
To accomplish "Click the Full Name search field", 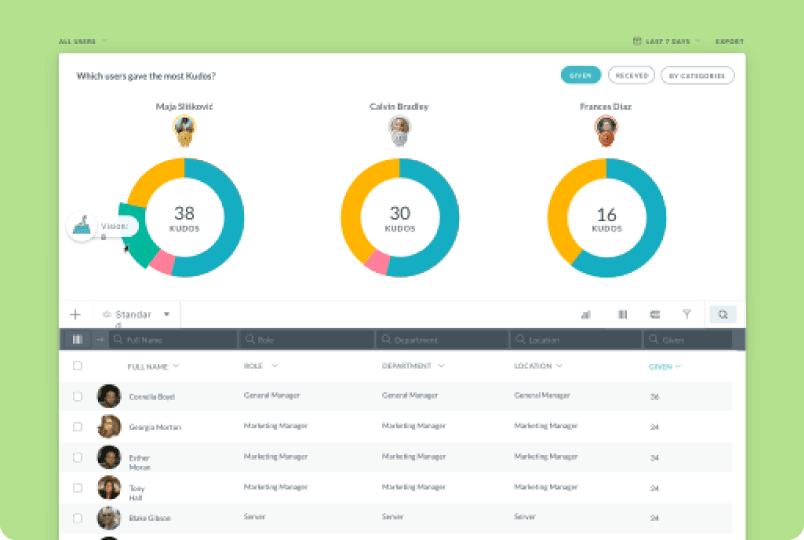I will pos(174,340).
